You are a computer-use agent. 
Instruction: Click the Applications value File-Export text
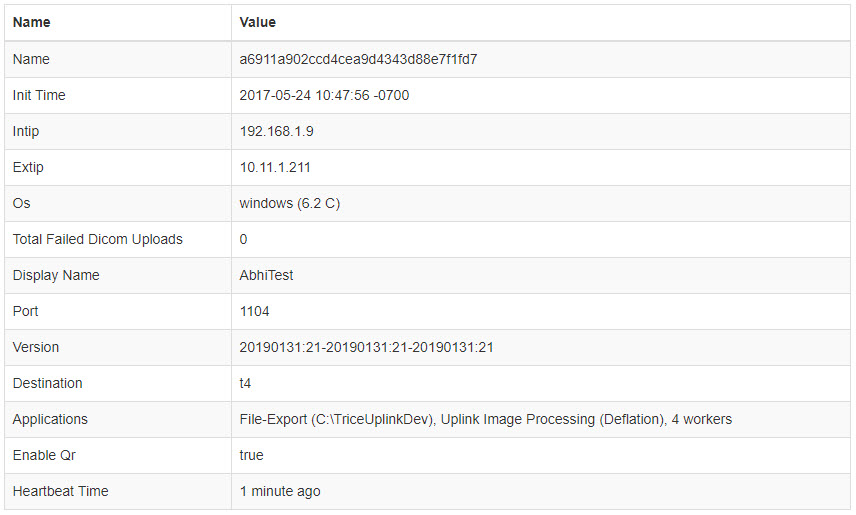click(x=486, y=419)
